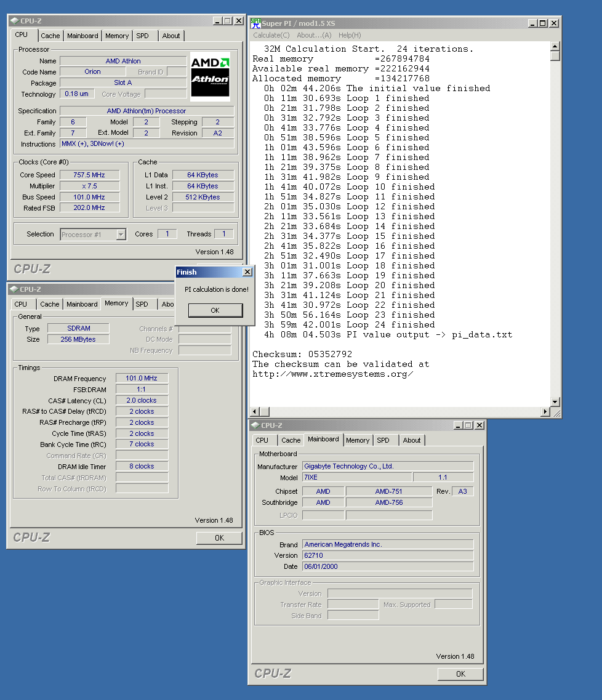Click the Rated FSB 202.0 MHz value

tap(89, 207)
